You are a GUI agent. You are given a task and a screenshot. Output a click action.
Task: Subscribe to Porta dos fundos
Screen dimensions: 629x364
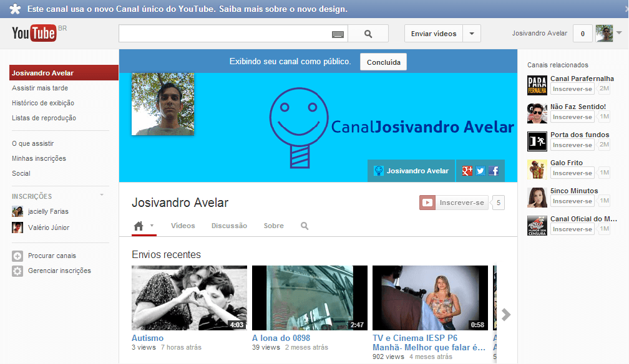point(572,145)
